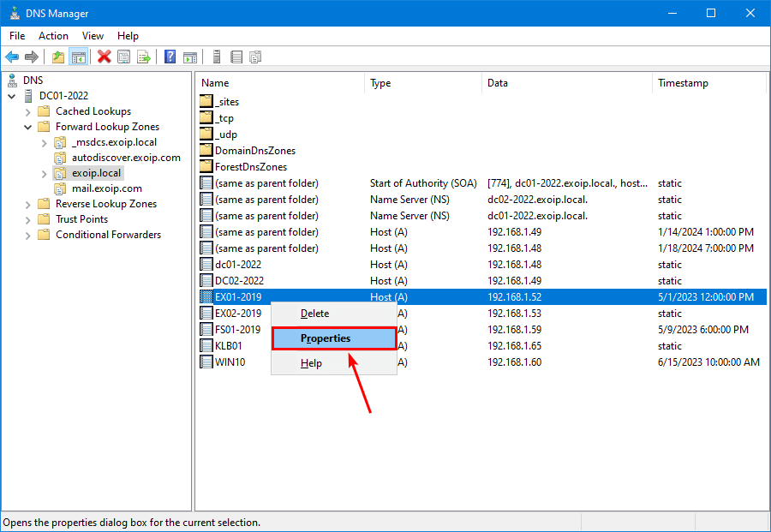Click the 192.168.1.65 data cell
This screenshot has width=771, height=532.
tap(514, 345)
